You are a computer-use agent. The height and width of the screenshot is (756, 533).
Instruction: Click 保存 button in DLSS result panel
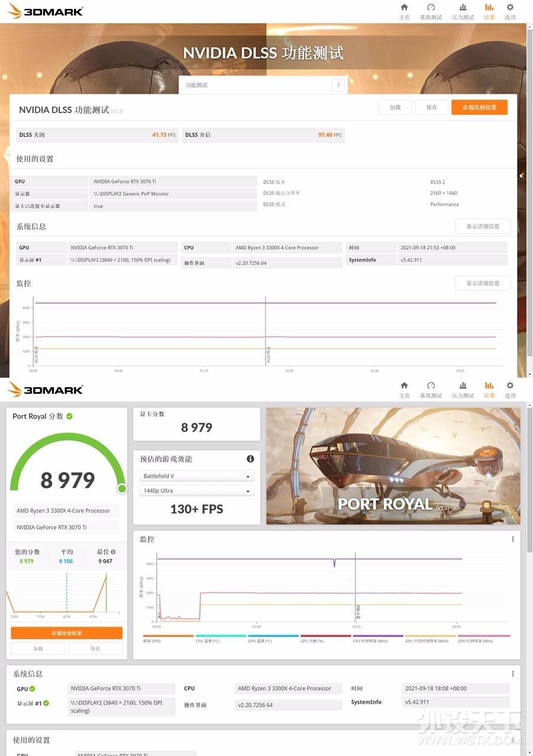(x=431, y=107)
